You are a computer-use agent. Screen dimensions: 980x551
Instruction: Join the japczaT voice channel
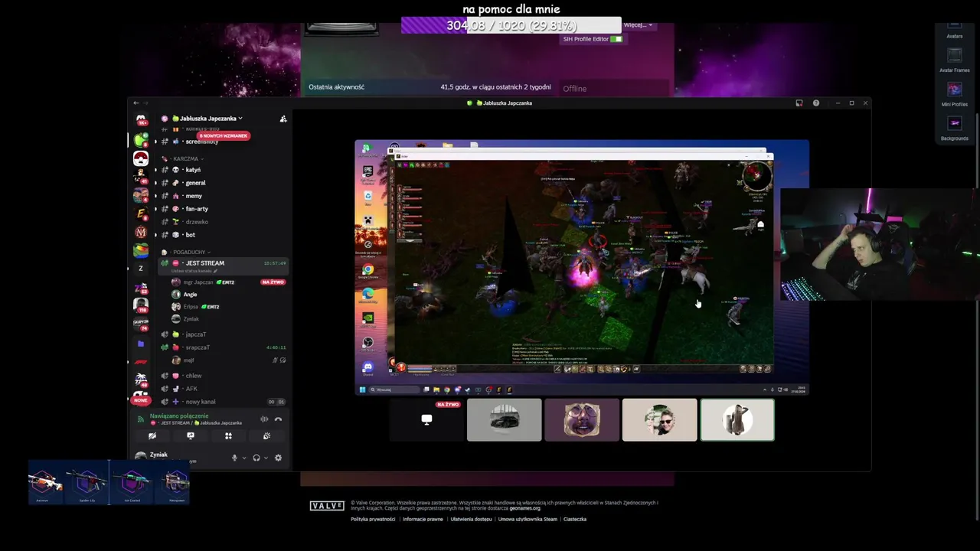[222, 334]
